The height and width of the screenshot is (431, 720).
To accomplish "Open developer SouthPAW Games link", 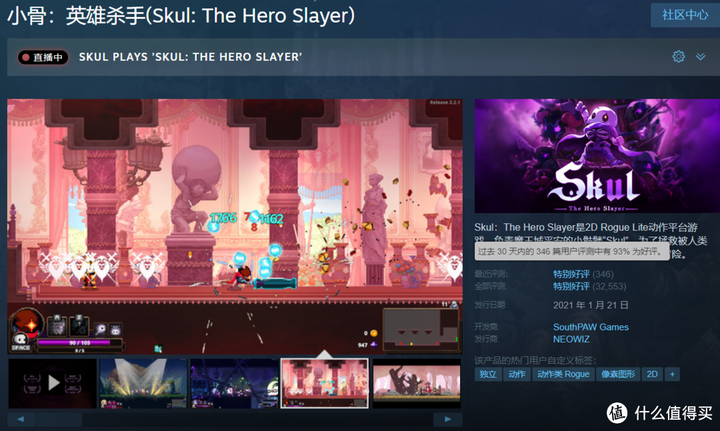I will (x=591, y=327).
